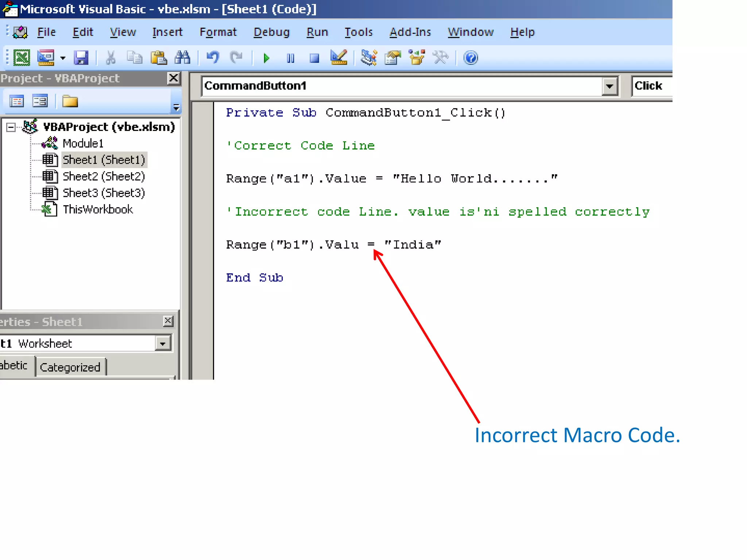Open the File menu

[x=46, y=32]
